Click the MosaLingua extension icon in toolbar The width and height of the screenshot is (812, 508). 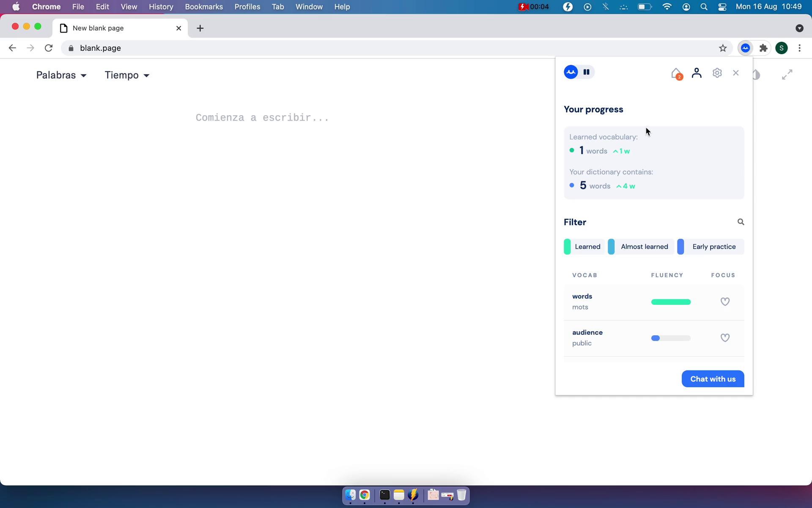746,48
